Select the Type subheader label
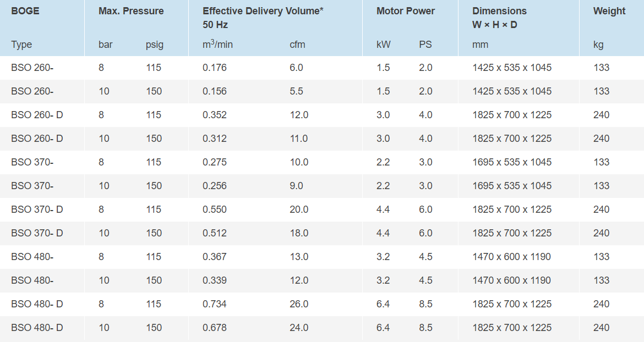 pos(21,45)
